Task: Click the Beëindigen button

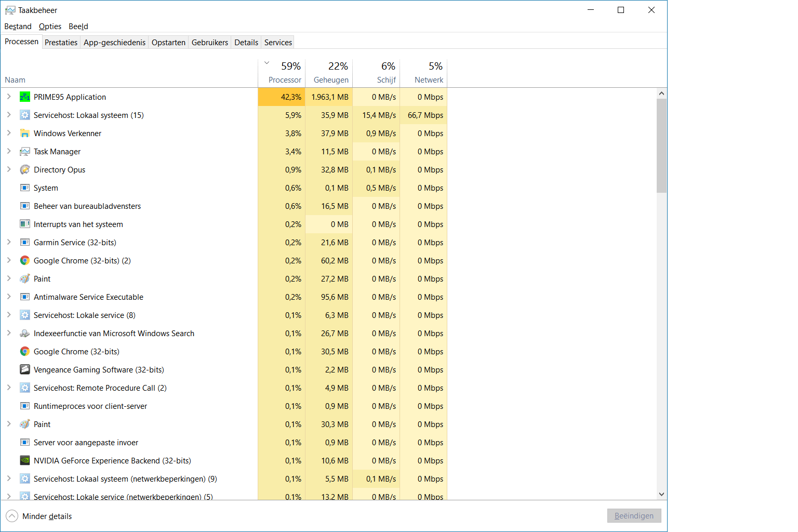Action: pos(634,516)
